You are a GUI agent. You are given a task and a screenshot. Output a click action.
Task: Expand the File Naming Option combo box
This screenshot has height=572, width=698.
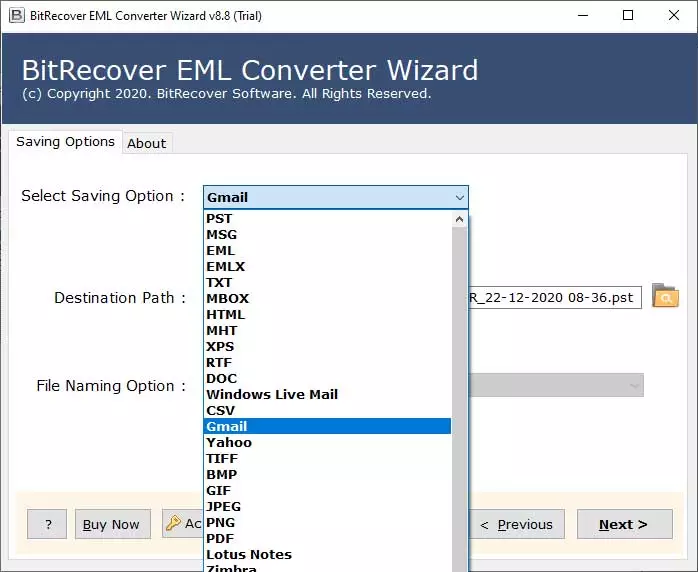coord(634,386)
